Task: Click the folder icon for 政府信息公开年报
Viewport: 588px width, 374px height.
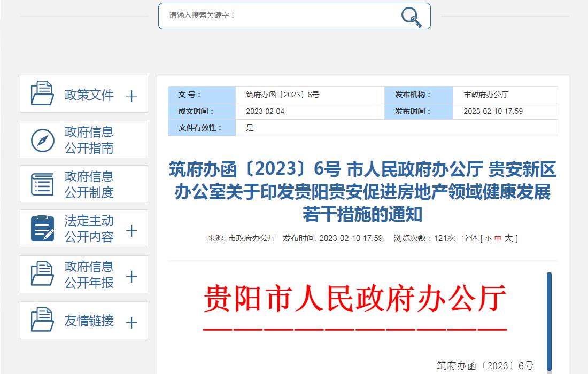Action: click(x=42, y=274)
